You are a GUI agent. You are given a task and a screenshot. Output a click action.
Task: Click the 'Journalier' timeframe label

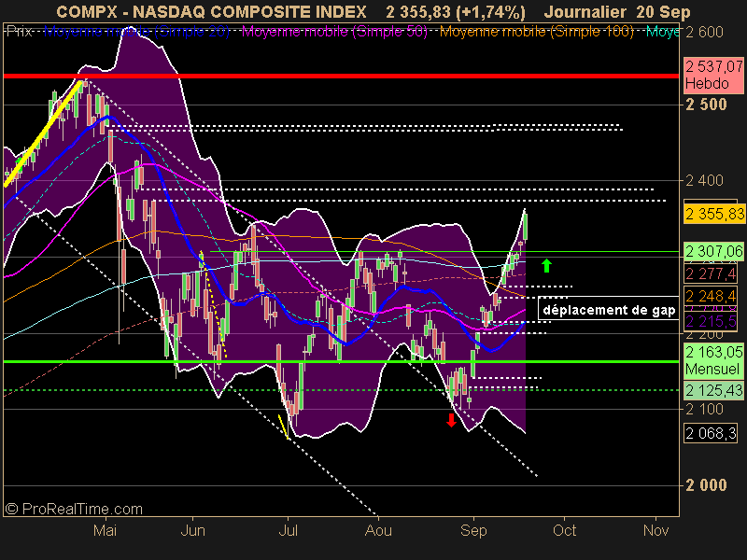click(x=585, y=12)
